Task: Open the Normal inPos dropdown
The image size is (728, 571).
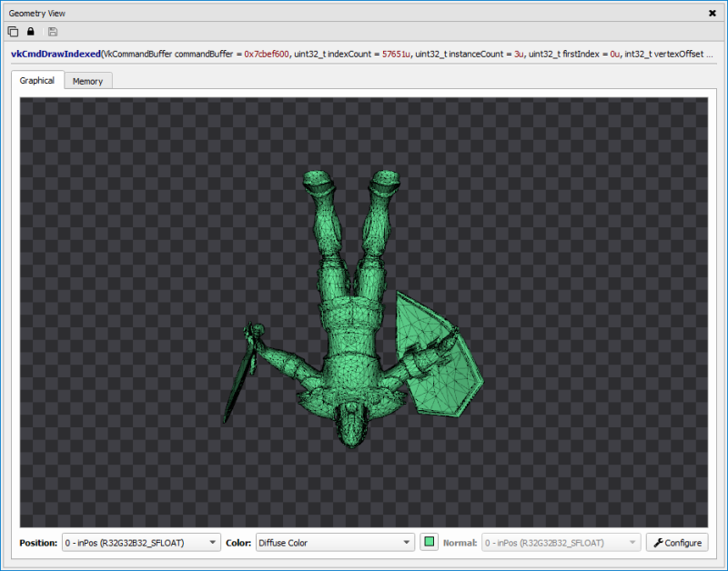Action: tap(561, 542)
